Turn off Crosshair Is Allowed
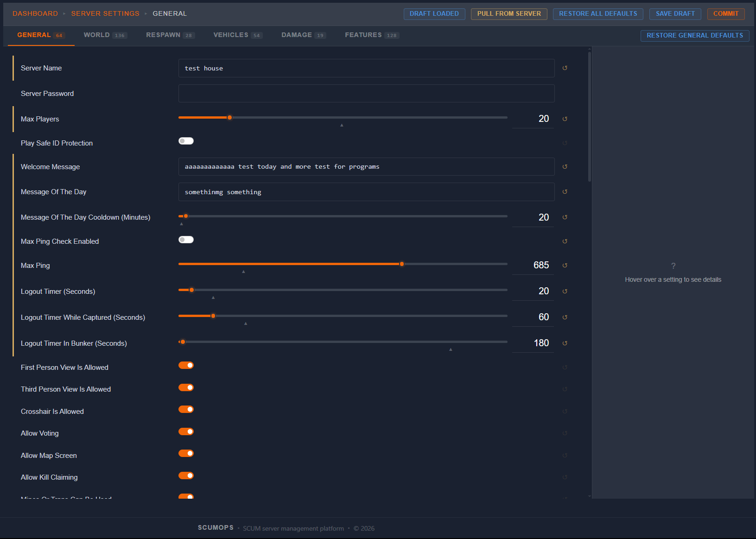 (186, 409)
